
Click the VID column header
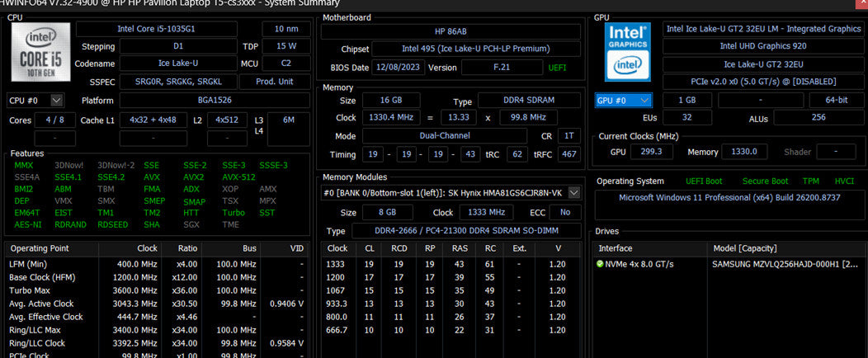(283, 249)
